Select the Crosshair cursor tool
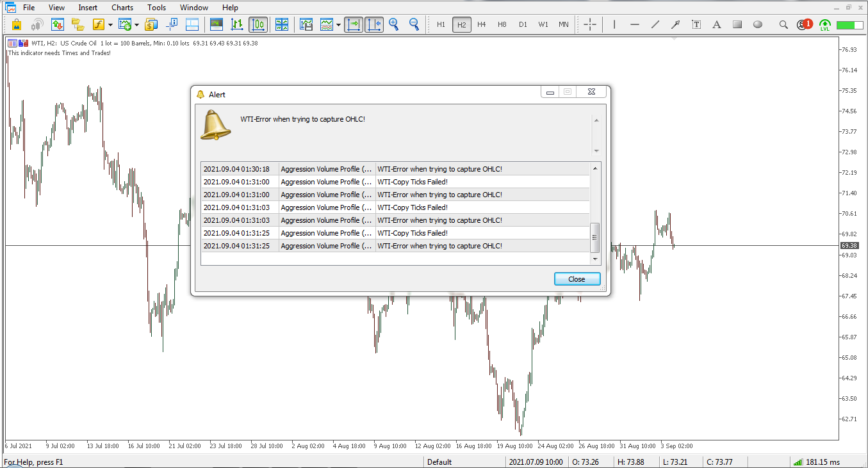 tap(590, 25)
